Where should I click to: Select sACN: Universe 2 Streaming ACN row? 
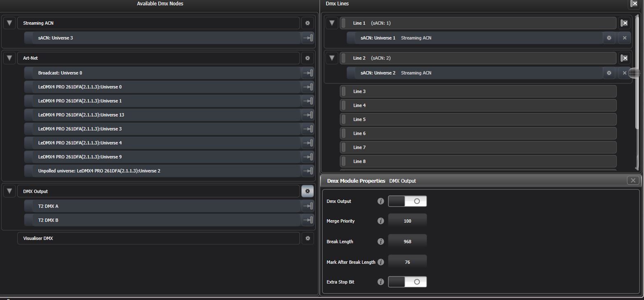475,73
